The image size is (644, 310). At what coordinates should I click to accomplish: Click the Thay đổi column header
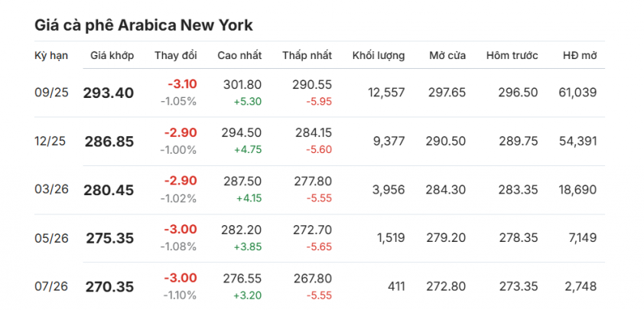[176, 56]
